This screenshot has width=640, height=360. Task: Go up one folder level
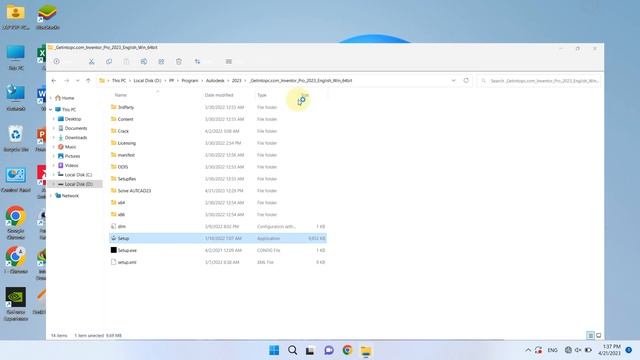tap(88, 80)
